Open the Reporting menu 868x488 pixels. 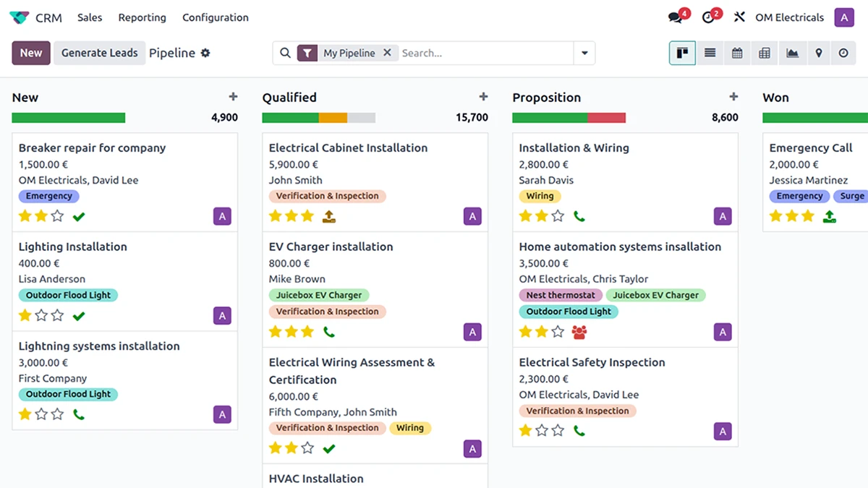[142, 17]
